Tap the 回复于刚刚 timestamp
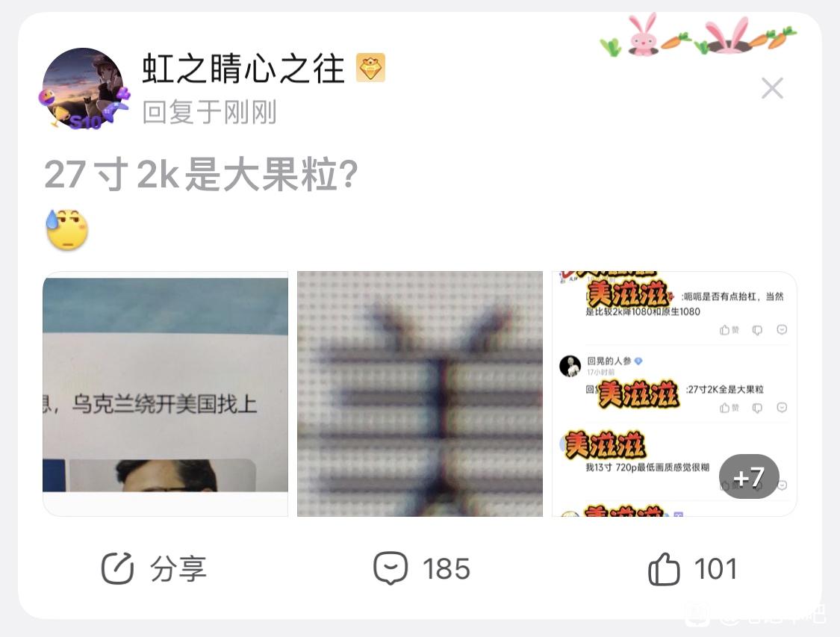 [210, 113]
